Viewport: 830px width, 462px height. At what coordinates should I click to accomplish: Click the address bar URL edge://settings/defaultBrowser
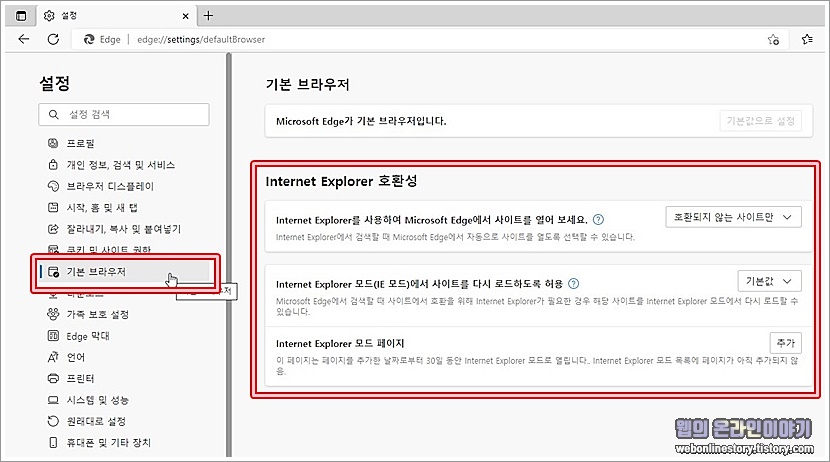click(x=201, y=40)
